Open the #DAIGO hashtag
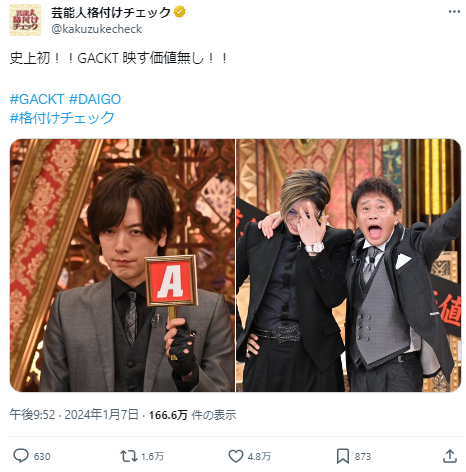466x472 pixels. tap(95, 99)
